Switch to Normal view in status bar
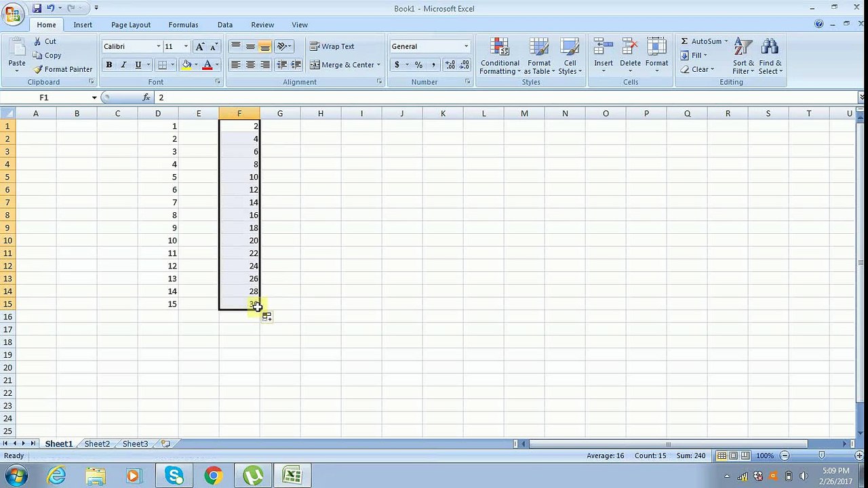868x488 pixels. [x=722, y=456]
